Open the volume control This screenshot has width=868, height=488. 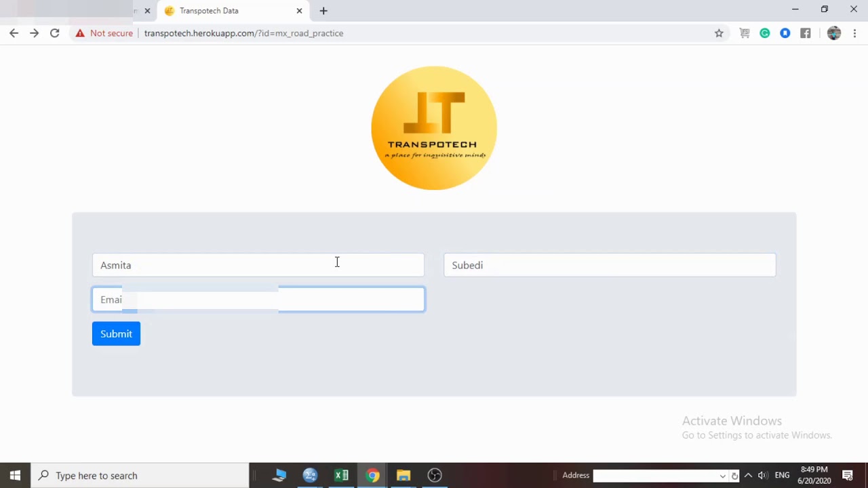[x=762, y=475]
